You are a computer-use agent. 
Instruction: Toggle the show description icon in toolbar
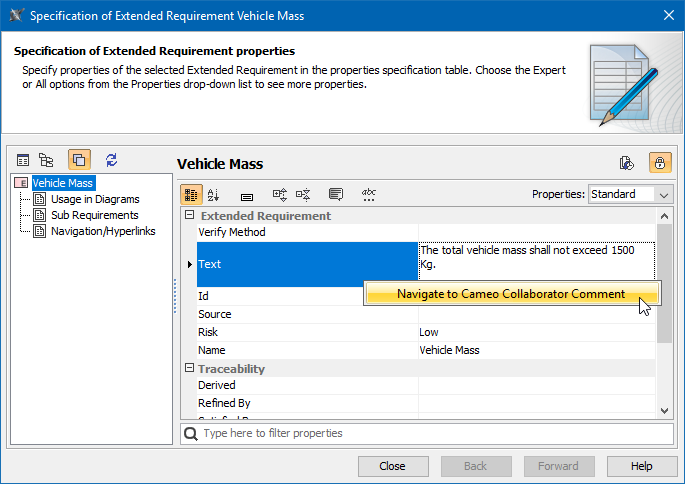click(336, 194)
